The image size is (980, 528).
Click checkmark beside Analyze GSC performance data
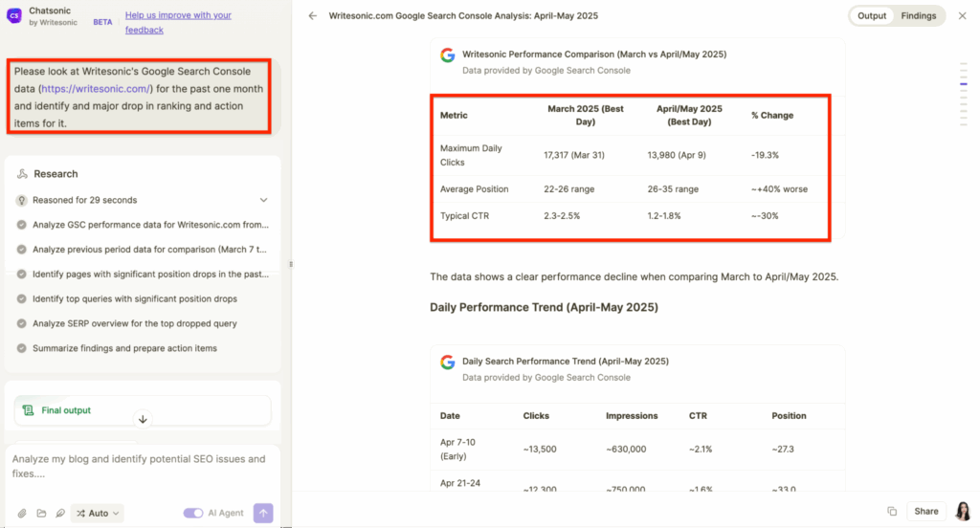(22, 225)
